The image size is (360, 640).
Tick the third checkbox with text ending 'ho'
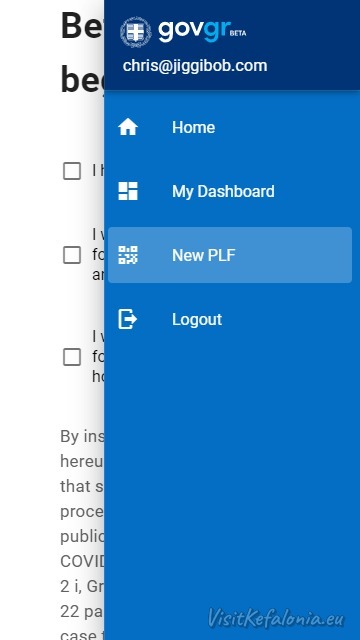pyautogui.click(x=72, y=358)
